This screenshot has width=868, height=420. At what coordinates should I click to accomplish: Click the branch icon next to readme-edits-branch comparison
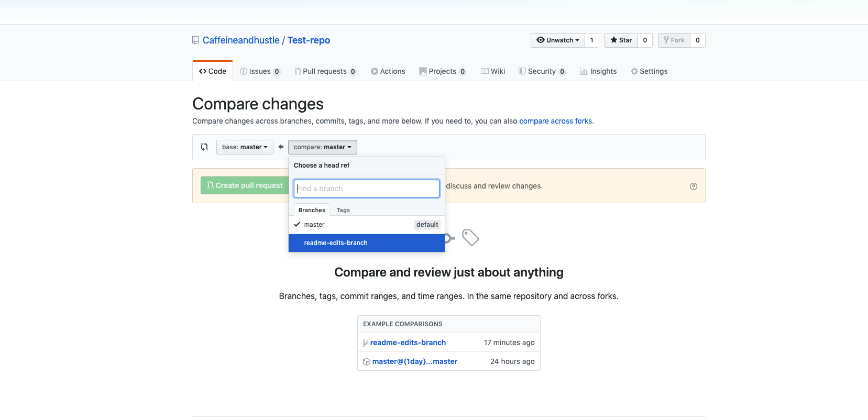(x=366, y=343)
